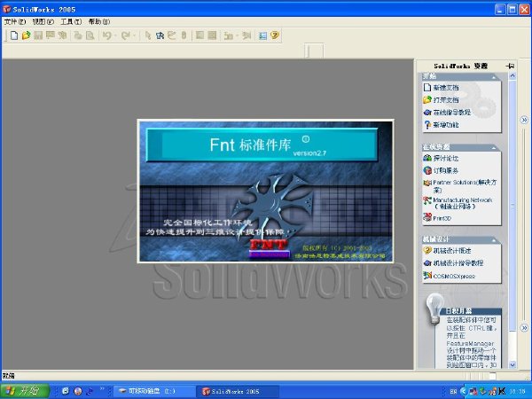Pin the SolidWorks resources task pane
532x399 pixels.
click(510, 66)
